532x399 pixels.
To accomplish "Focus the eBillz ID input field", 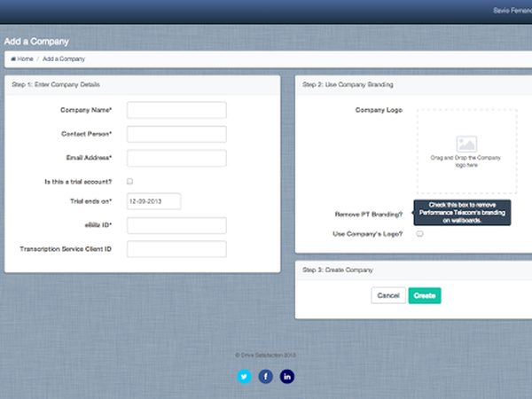I will point(176,225).
